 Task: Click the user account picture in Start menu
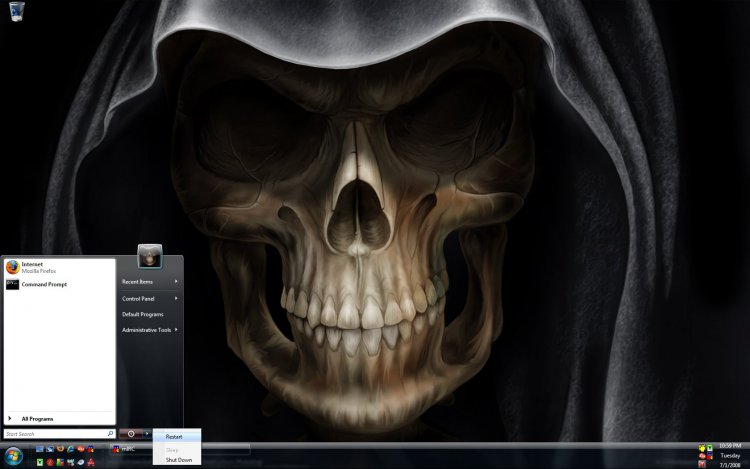coord(150,256)
